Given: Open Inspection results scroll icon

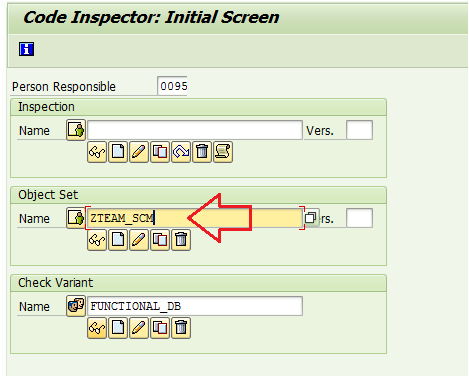Looking at the screenshot, I should click(223, 152).
